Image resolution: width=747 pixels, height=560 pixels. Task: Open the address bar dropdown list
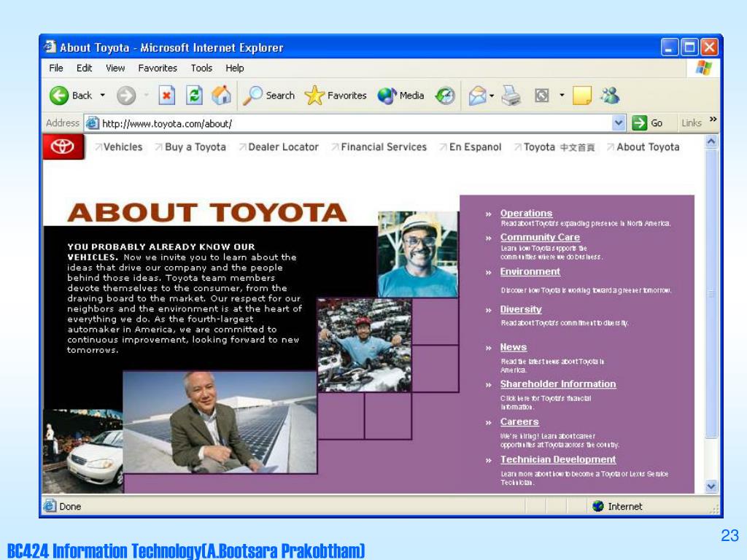pos(619,123)
